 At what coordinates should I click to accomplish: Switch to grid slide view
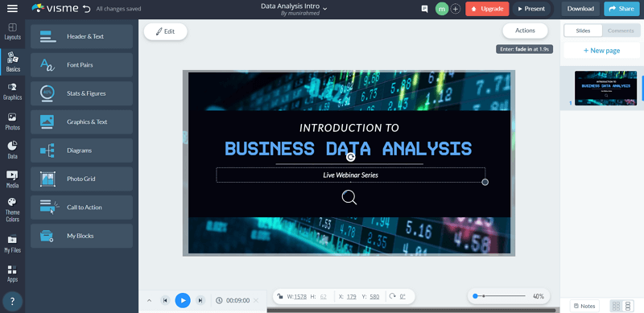(x=616, y=306)
